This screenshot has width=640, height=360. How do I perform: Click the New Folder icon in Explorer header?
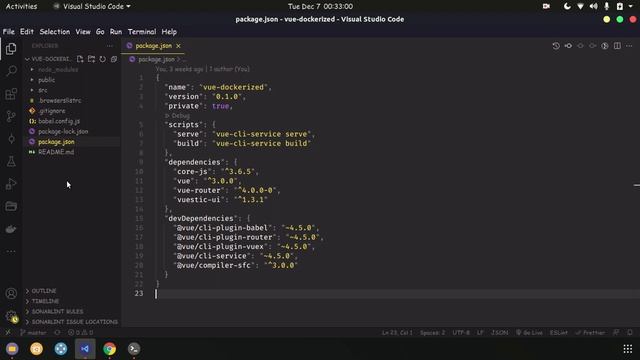pyautogui.click(x=91, y=59)
